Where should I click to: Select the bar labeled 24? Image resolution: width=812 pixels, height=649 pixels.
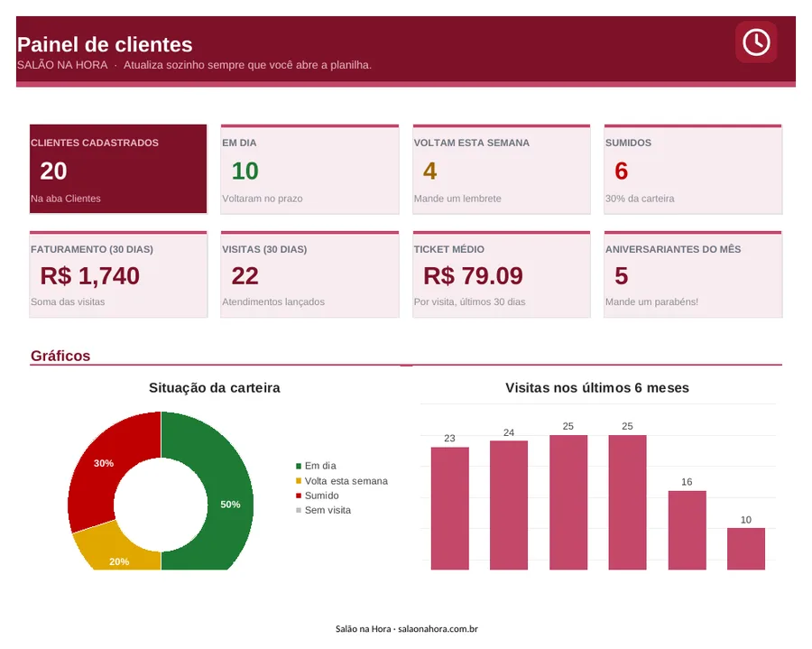coord(509,505)
